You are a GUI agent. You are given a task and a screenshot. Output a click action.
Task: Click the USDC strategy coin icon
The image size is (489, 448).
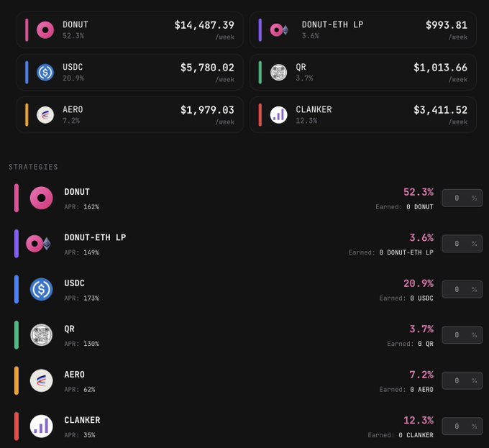tap(42, 289)
